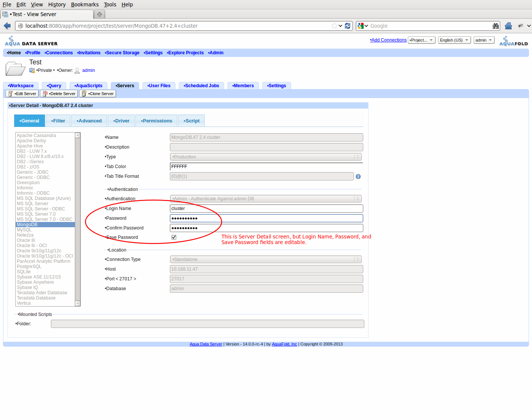Click the Google search engine icon
The image size is (532, 420).
tap(361, 26)
